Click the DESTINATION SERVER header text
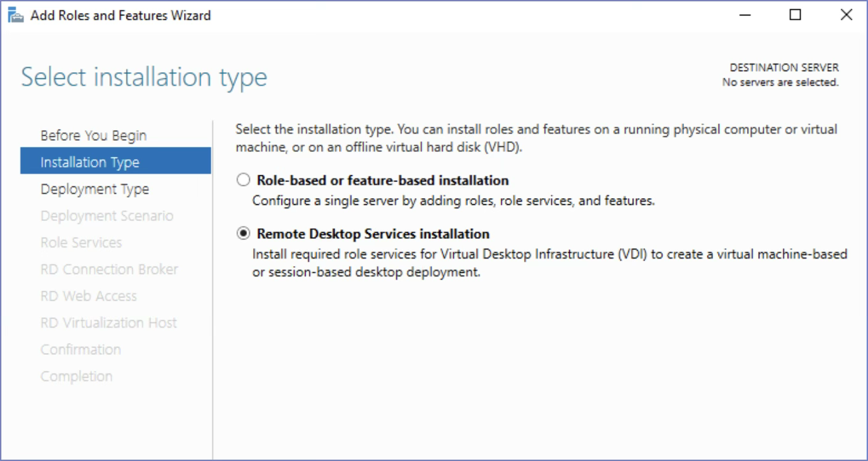The height and width of the screenshot is (461, 868). [784, 67]
